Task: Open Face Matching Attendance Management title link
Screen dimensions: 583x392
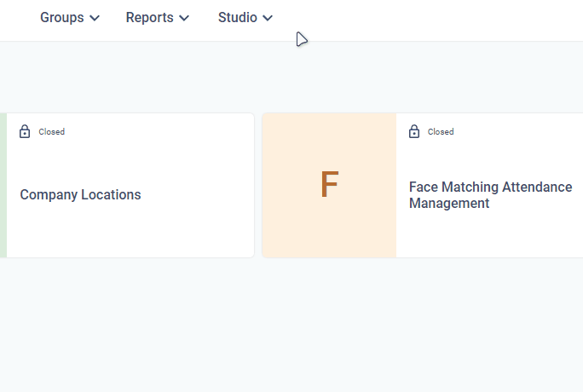Action: [x=490, y=195]
